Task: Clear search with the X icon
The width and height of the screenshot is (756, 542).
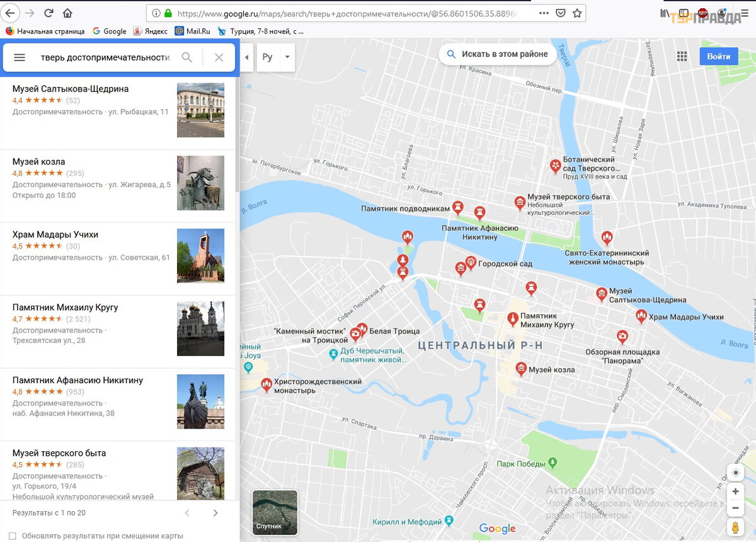Action: (x=219, y=57)
